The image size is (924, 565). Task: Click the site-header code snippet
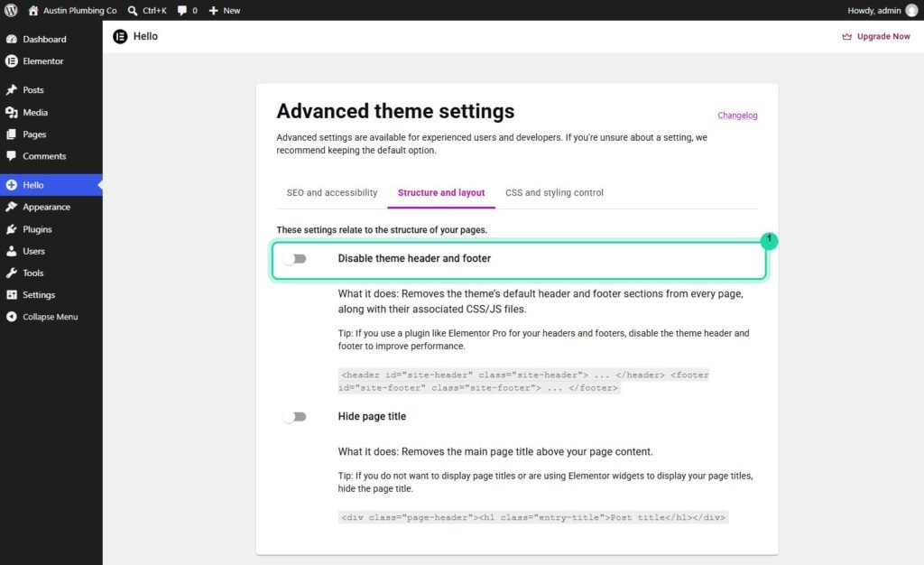click(x=524, y=381)
